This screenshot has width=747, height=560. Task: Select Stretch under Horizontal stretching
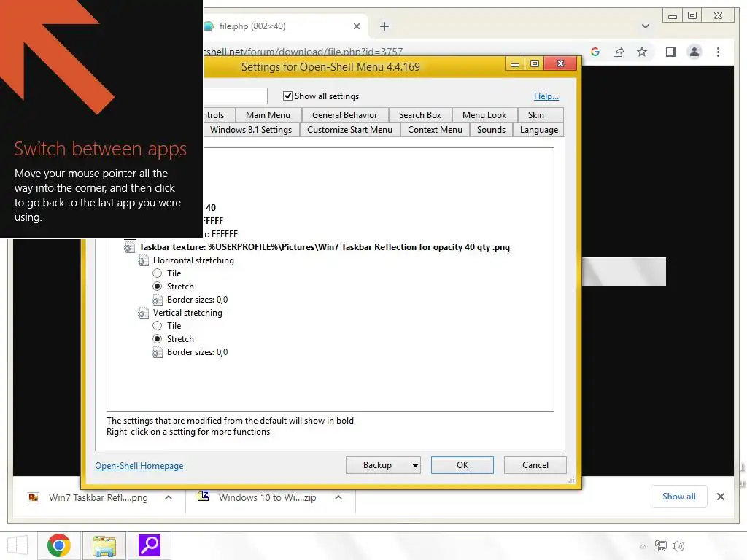pyautogui.click(x=158, y=287)
